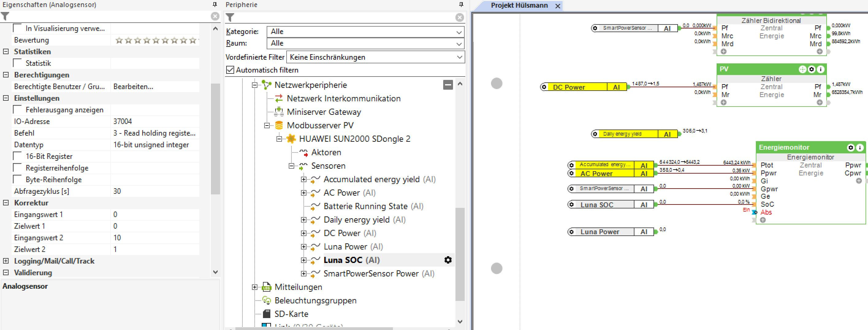
Task: Close the Projekt Hülsmann tab
Action: click(558, 6)
